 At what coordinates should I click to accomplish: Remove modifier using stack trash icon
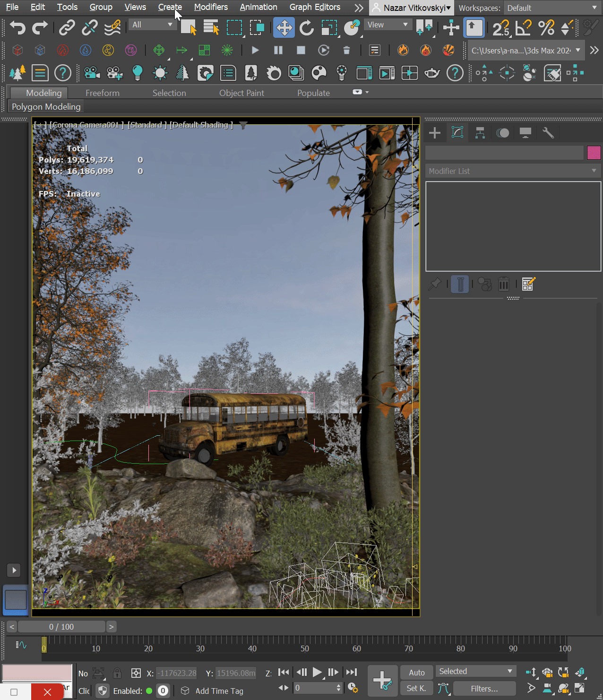point(504,284)
